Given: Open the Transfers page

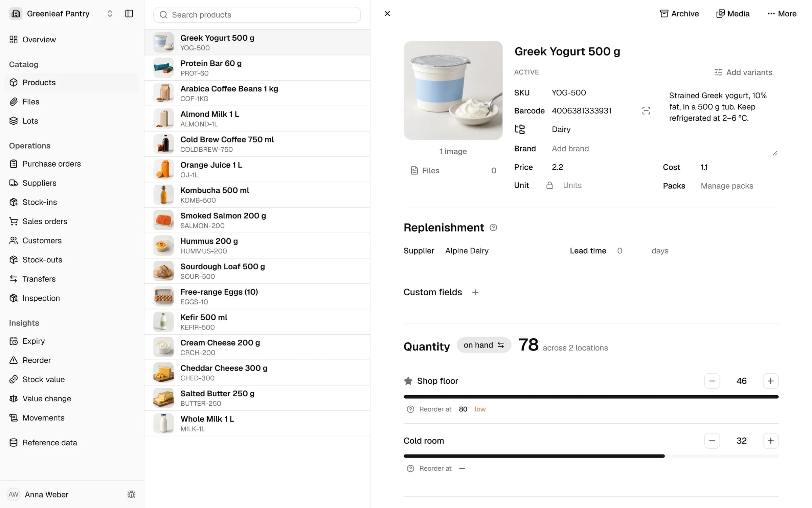Looking at the screenshot, I should 72,279.
